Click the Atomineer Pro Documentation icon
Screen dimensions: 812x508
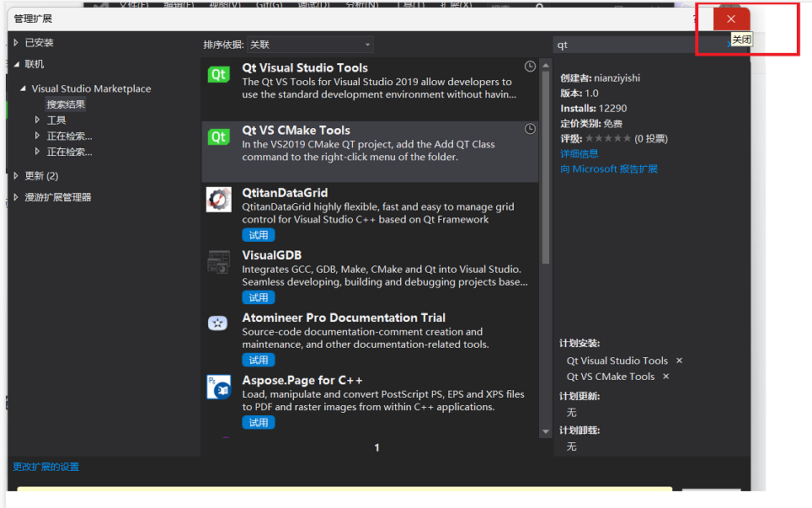click(217, 324)
